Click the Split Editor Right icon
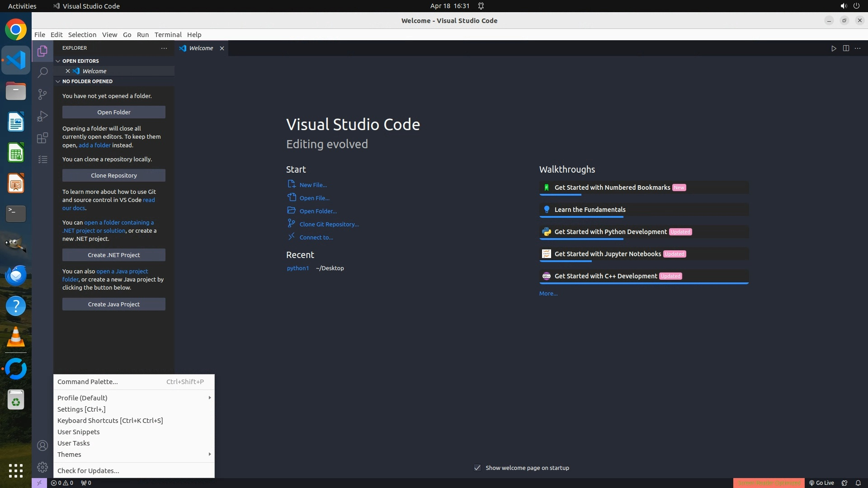 [x=846, y=48]
